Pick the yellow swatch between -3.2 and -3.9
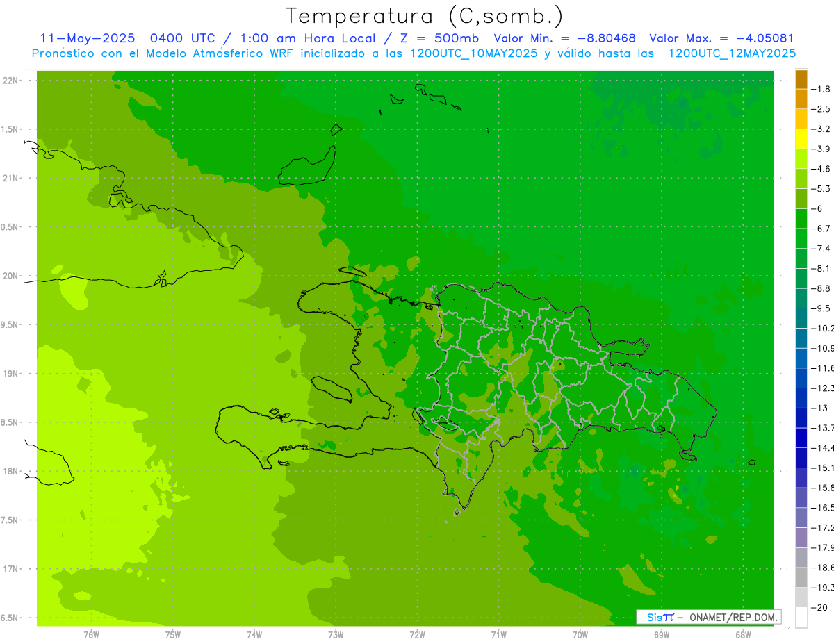This screenshot has width=834, height=644. (801, 139)
